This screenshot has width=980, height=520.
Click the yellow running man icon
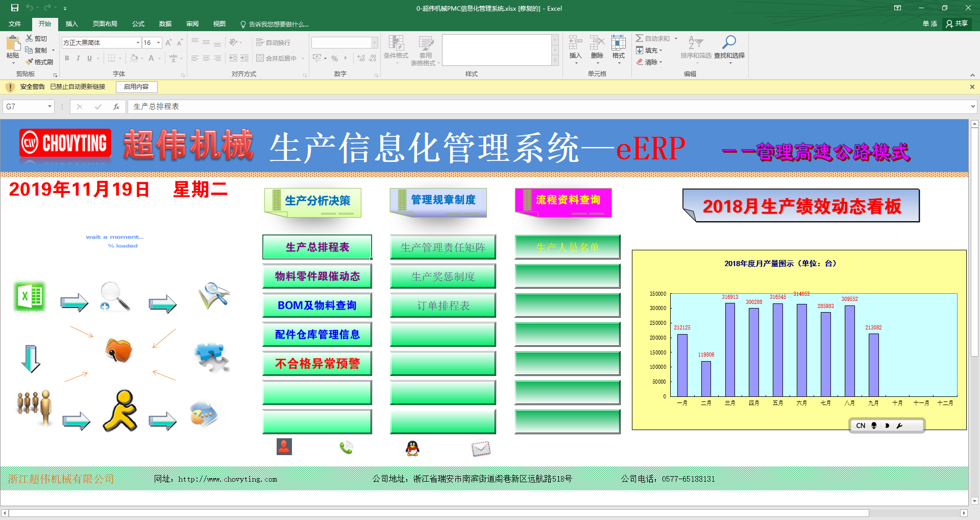pos(121,411)
